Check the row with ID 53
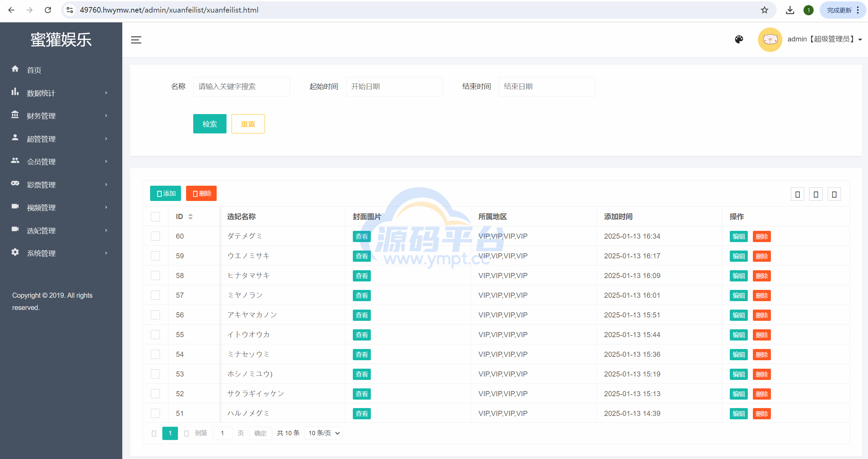 tap(155, 374)
